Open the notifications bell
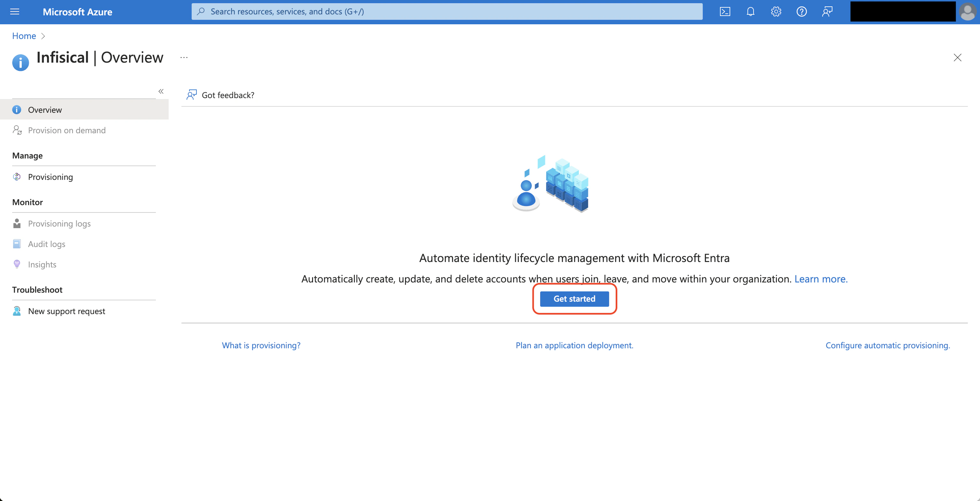 (x=750, y=12)
